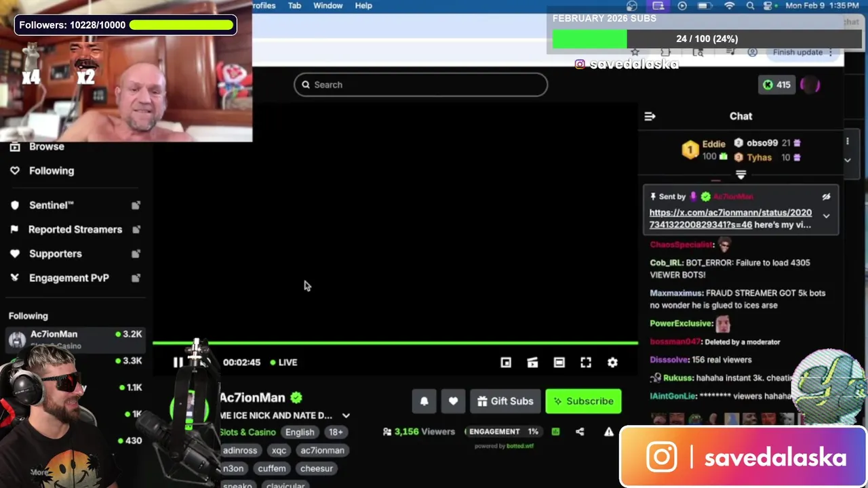Click the ac7ionman tag

(x=322, y=450)
